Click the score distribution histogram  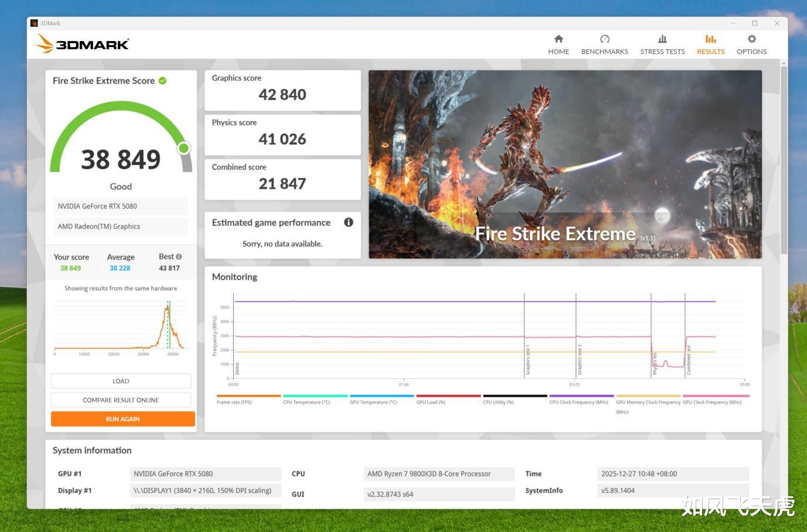(x=121, y=327)
